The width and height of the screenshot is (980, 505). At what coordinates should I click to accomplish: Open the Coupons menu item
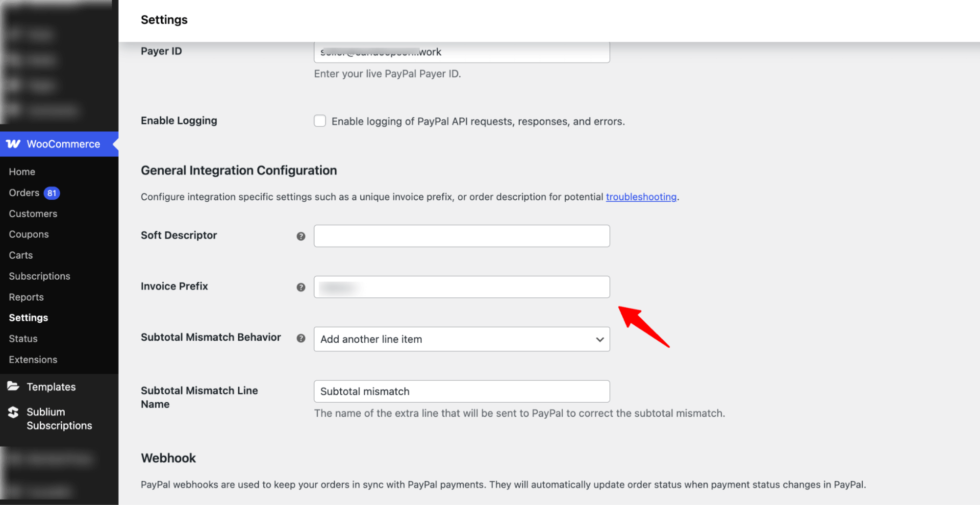28,234
